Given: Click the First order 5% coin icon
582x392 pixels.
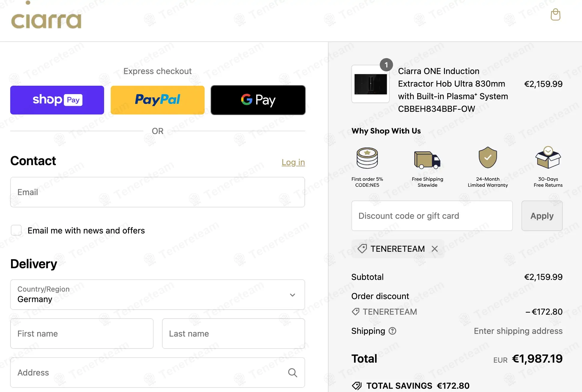Looking at the screenshot, I should (x=367, y=158).
